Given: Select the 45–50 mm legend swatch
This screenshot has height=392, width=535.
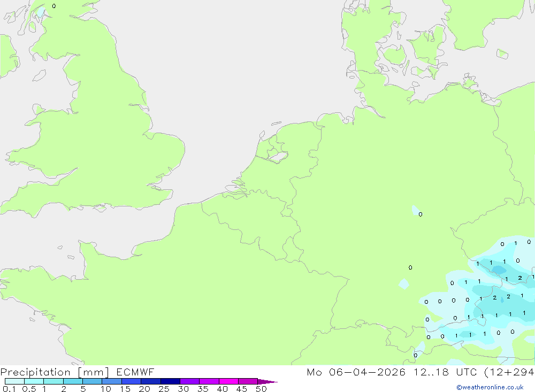Looking at the screenshot, I should click(x=248, y=381).
